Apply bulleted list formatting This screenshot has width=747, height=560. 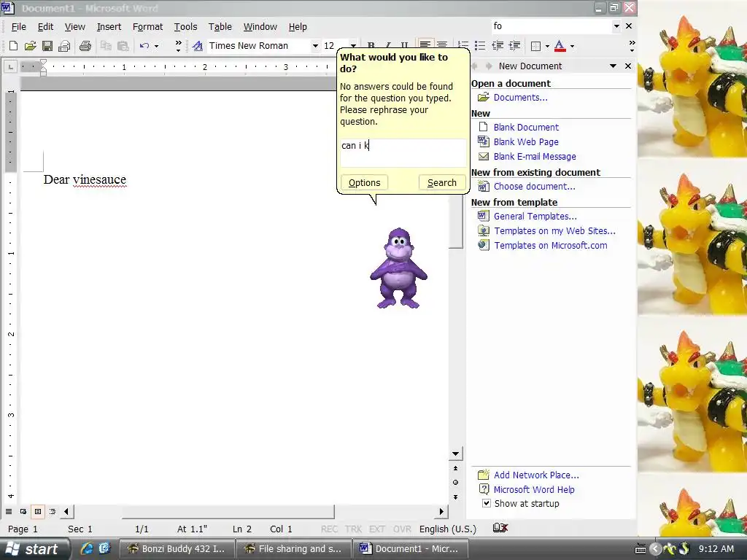[480, 46]
